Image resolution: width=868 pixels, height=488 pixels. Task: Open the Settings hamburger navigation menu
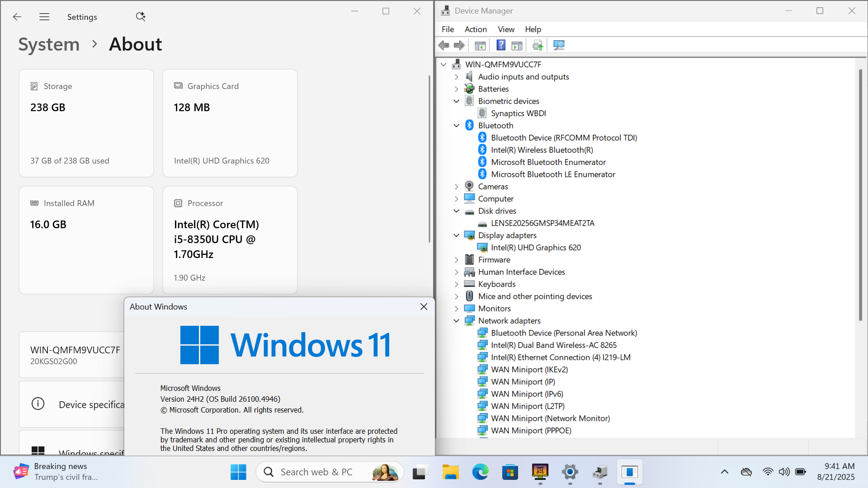(44, 17)
